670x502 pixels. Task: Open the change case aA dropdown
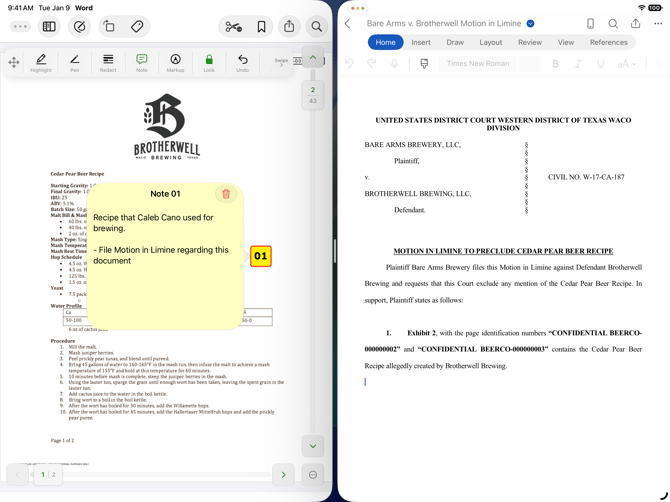[627, 64]
